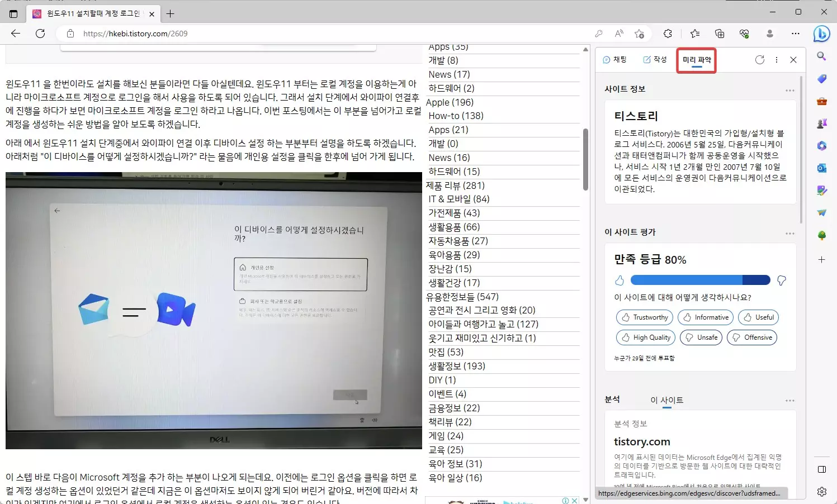Open Collections icon
837x504 pixels.
pyautogui.click(x=720, y=34)
